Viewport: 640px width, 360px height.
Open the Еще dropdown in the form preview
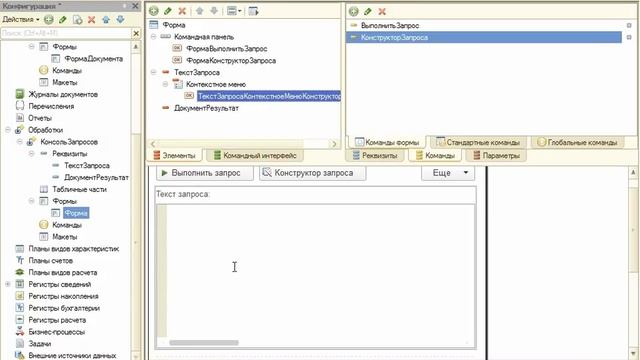pos(448,173)
